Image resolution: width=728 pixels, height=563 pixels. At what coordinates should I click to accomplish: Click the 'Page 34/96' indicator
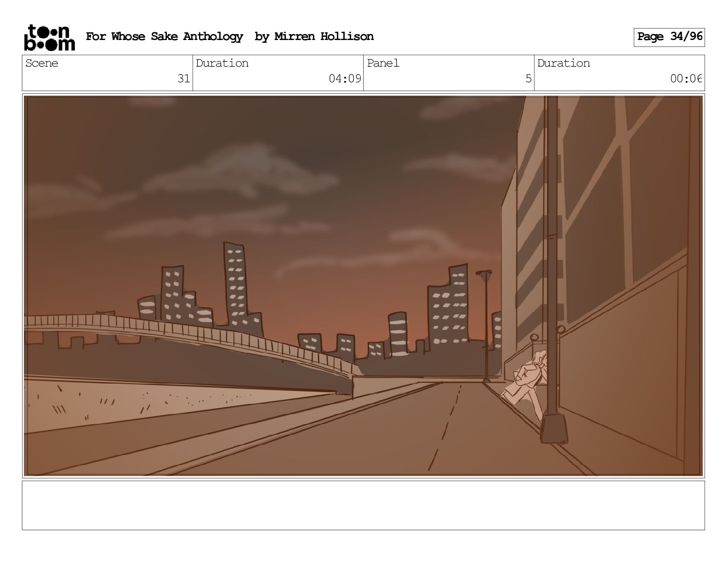pos(669,37)
